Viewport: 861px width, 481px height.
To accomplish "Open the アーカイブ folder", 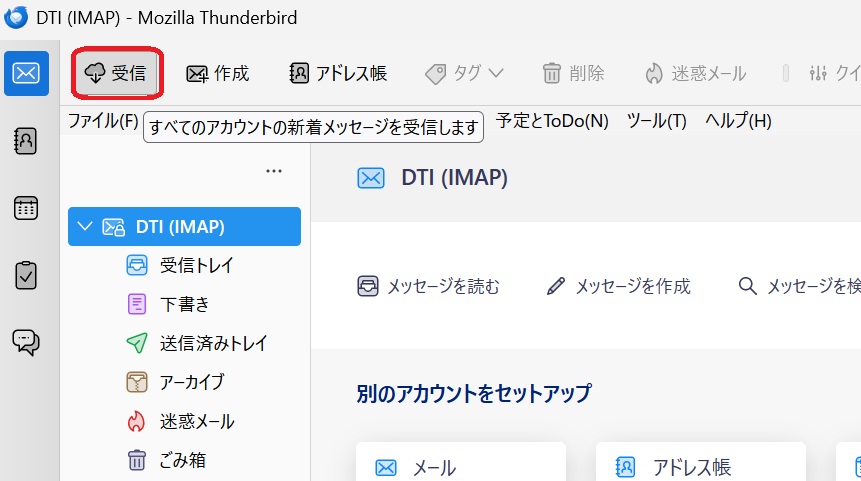I will [184, 382].
